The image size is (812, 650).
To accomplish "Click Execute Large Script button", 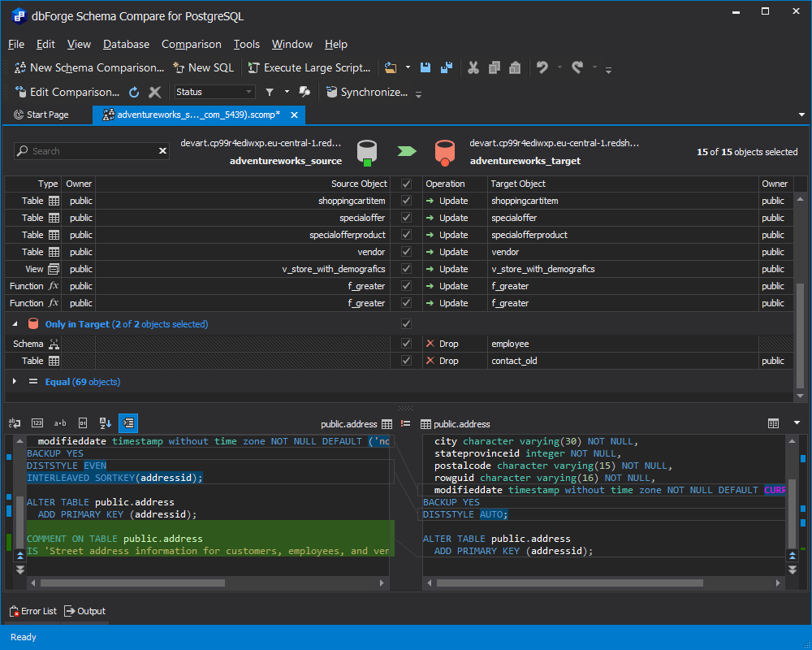I will click(309, 67).
